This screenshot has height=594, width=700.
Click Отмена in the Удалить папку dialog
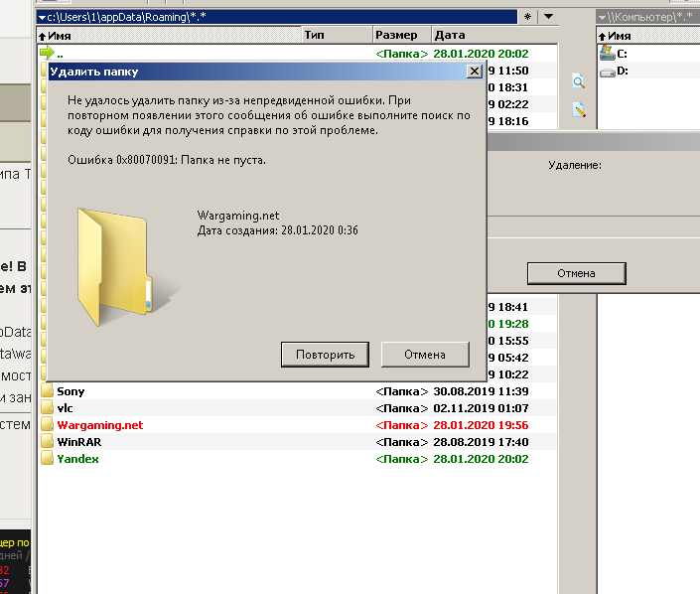point(425,355)
